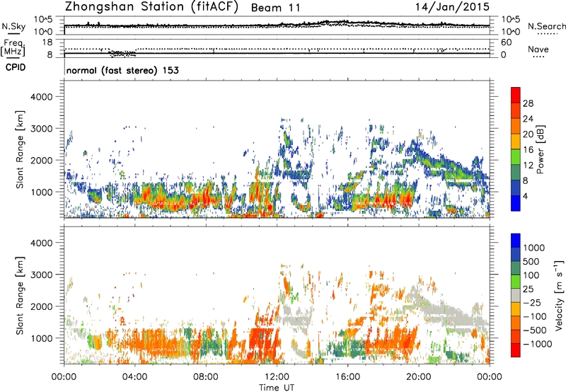Click the "18" frequency tick label
This screenshot has width=566, height=392.
click(47, 42)
